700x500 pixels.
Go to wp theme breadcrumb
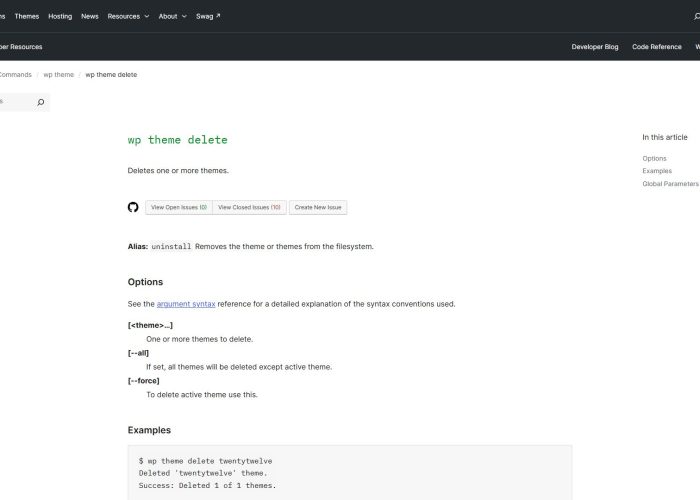pos(58,75)
